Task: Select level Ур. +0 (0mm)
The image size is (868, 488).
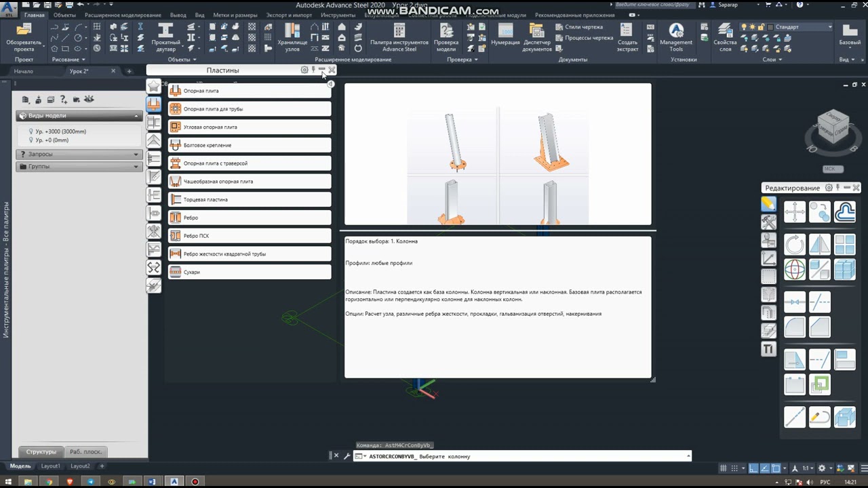Action: pos(52,140)
